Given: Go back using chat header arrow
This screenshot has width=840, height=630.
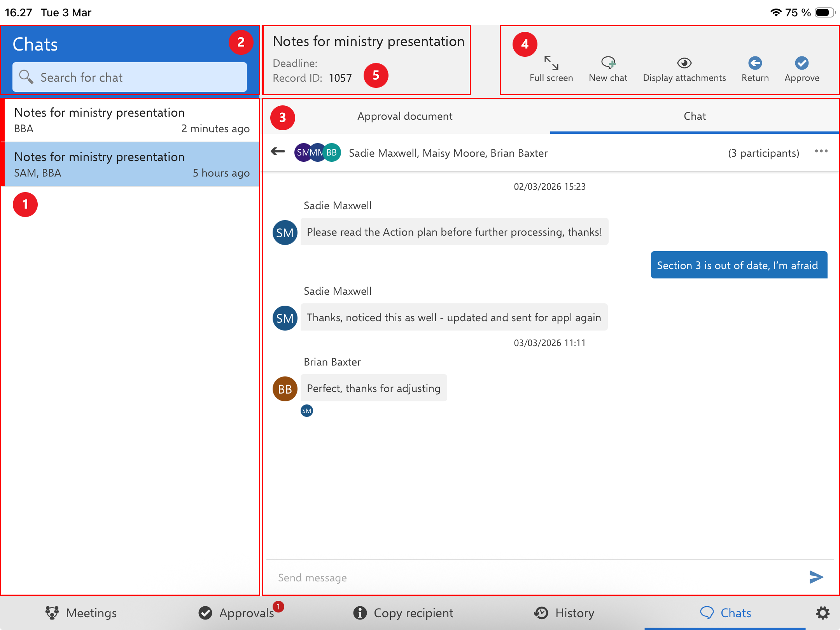Looking at the screenshot, I should click(x=278, y=152).
